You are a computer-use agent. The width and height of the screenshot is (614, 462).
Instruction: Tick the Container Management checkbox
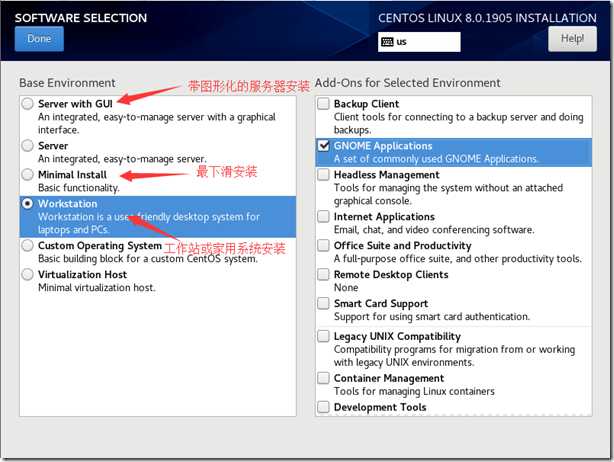coord(323,378)
